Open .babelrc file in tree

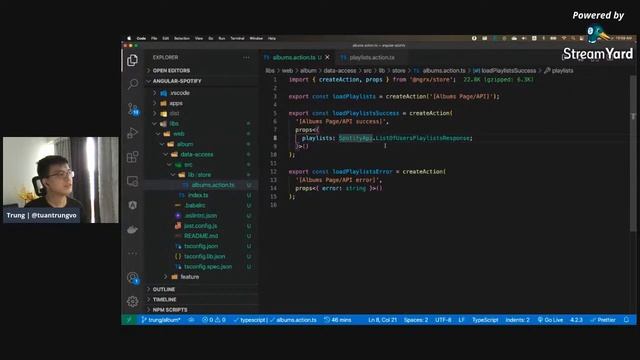pyautogui.click(x=195, y=205)
